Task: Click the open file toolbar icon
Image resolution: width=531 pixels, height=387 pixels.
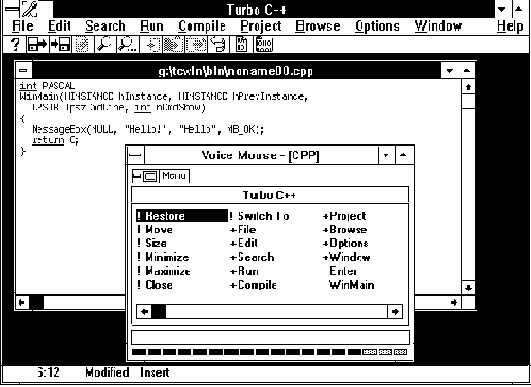Action: [37, 44]
